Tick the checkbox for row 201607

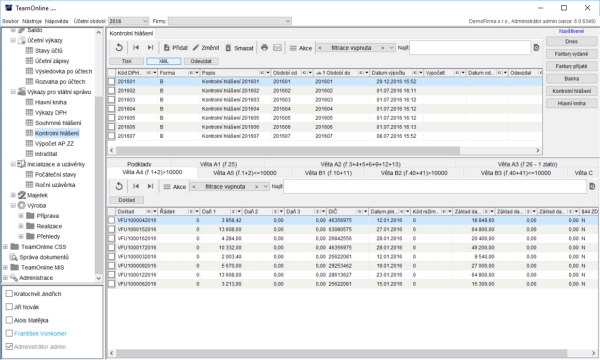click(x=111, y=136)
